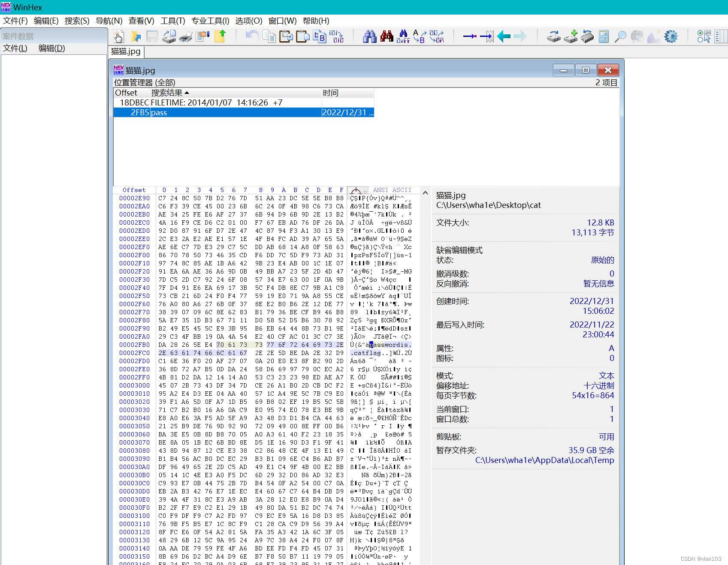Click the binary 101 convert icon

tap(336, 36)
